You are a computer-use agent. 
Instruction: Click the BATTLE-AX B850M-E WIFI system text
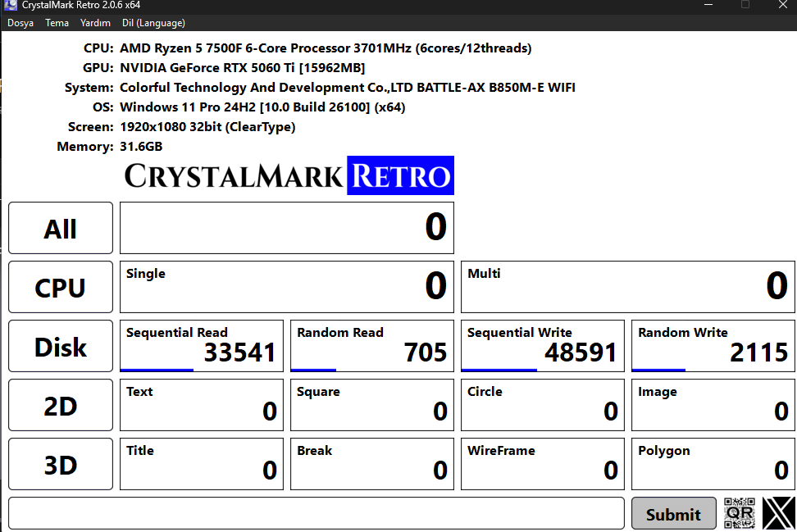click(x=347, y=88)
